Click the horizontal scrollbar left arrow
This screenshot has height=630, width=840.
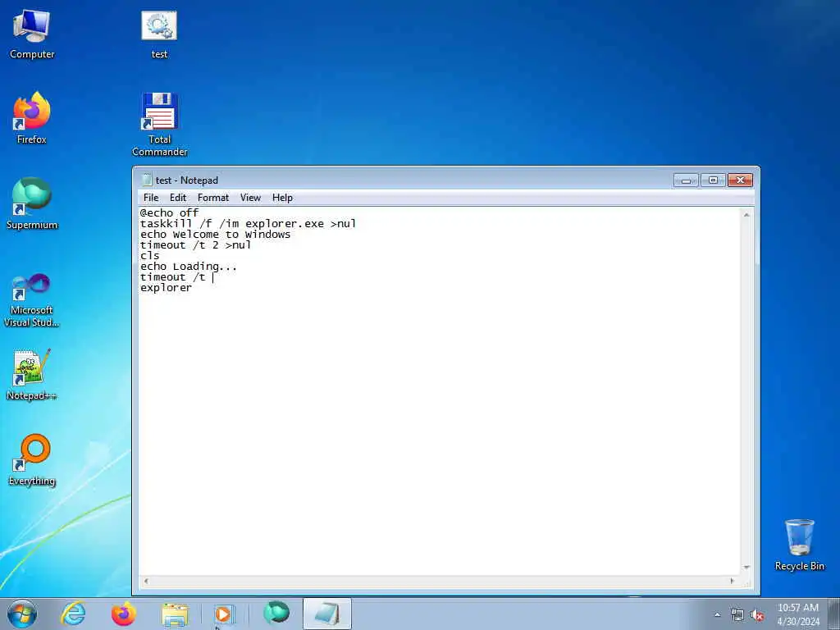click(146, 581)
